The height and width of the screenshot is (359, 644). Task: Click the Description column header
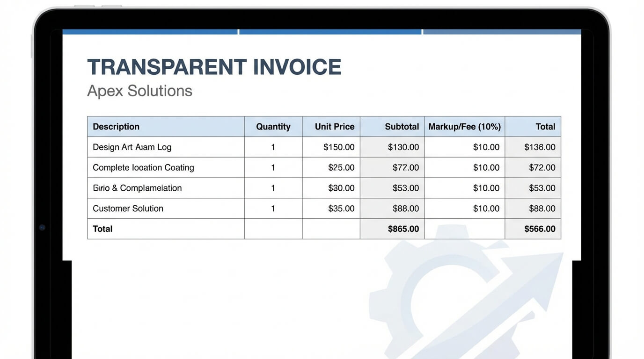pos(116,127)
